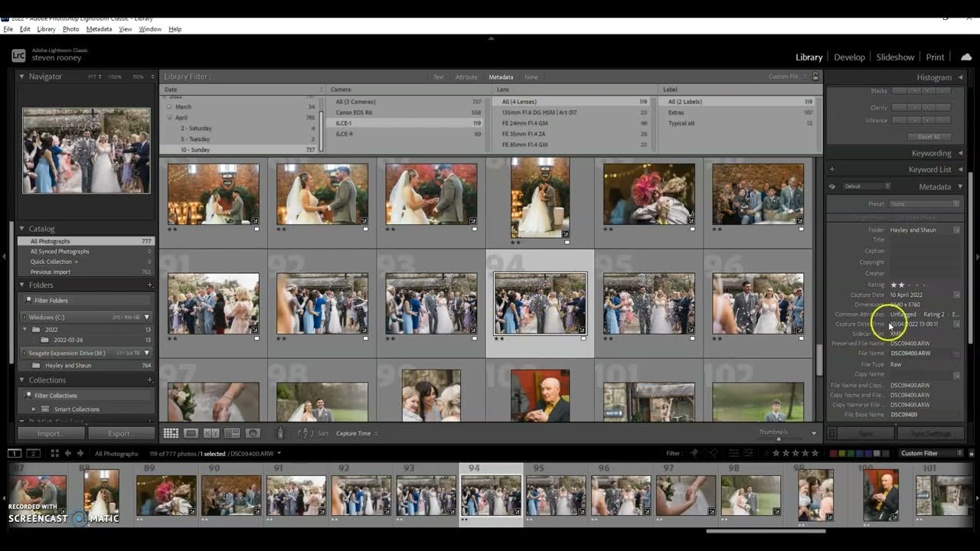Switch to Loupe view in toolbar
The image size is (980, 551).
point(191,433)
